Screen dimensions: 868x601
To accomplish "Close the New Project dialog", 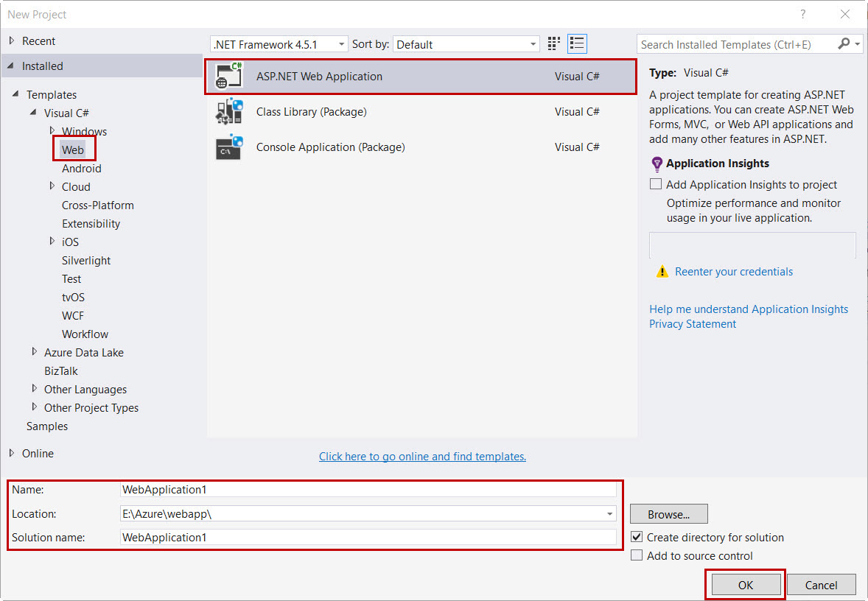I will 844,15.
